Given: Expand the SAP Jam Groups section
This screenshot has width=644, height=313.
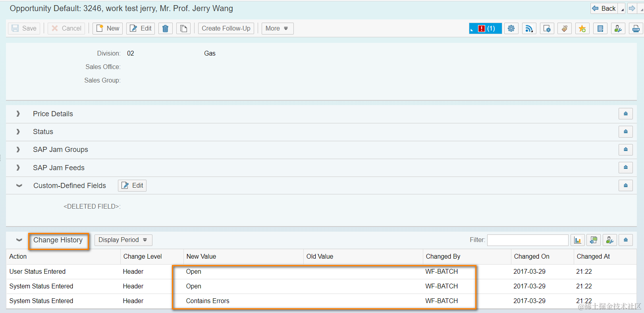Looking at the screenshot, I should coord(18,150).
